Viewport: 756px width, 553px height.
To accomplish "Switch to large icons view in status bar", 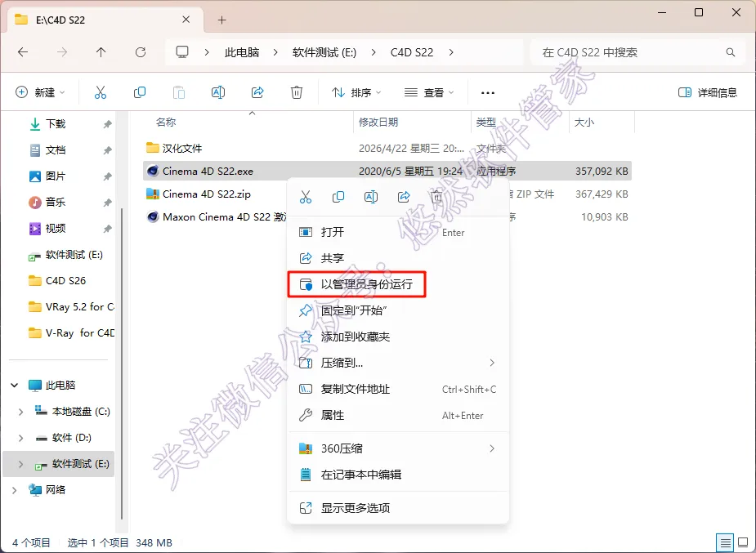I will [743, 543].
